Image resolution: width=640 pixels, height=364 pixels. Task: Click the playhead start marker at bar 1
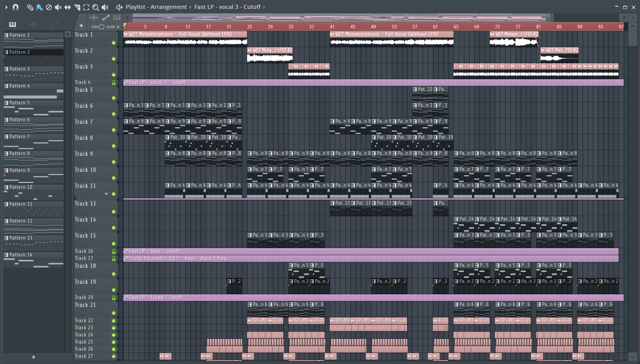tap(125, 25)
